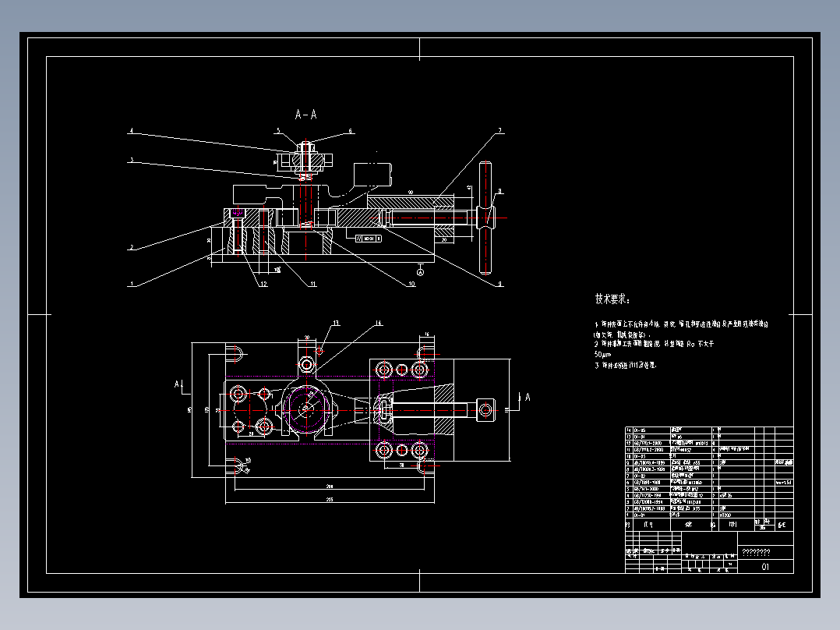
Task: Click the right section cut marker A
Action: (x=527, y=398)
